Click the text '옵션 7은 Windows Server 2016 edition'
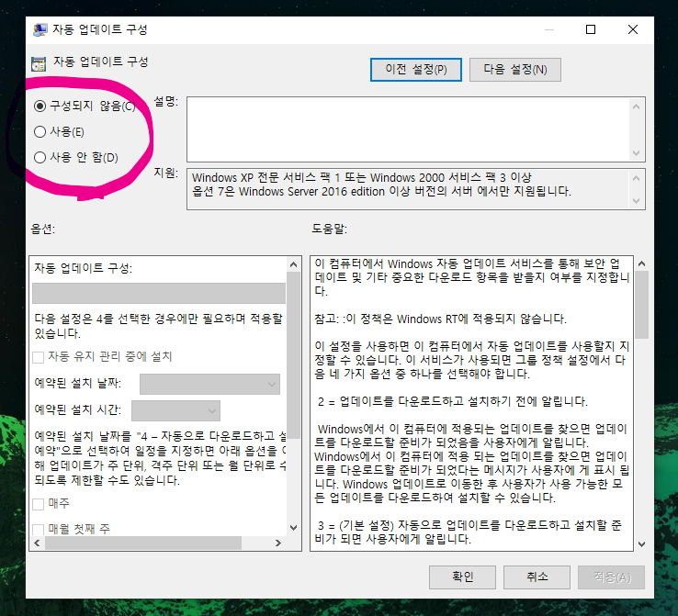678x616 pixels. click(288, 191)
